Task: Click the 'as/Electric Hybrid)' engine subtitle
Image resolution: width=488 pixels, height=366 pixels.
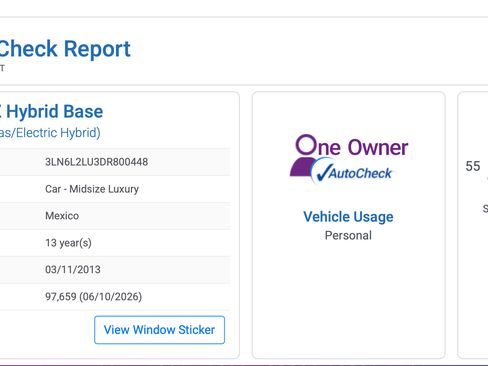Action: pos(50,133)
